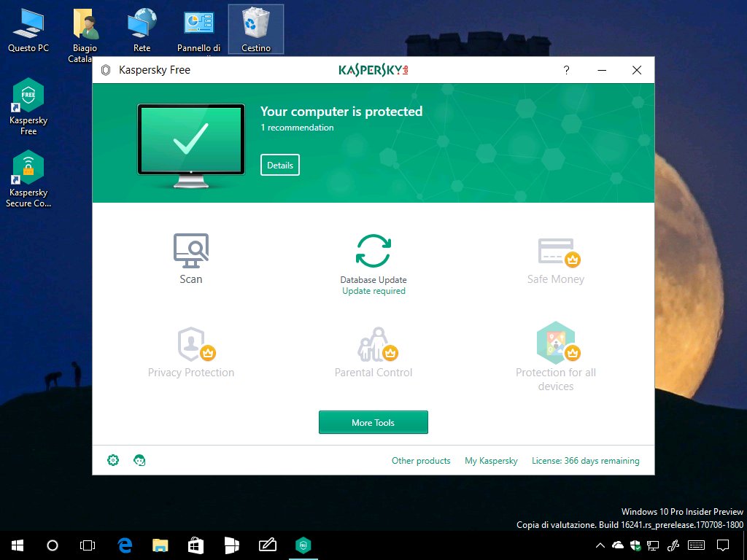Click the Kaspersky Free taskbar button
The image size is (747, 560).
click(x=303, y=545)
